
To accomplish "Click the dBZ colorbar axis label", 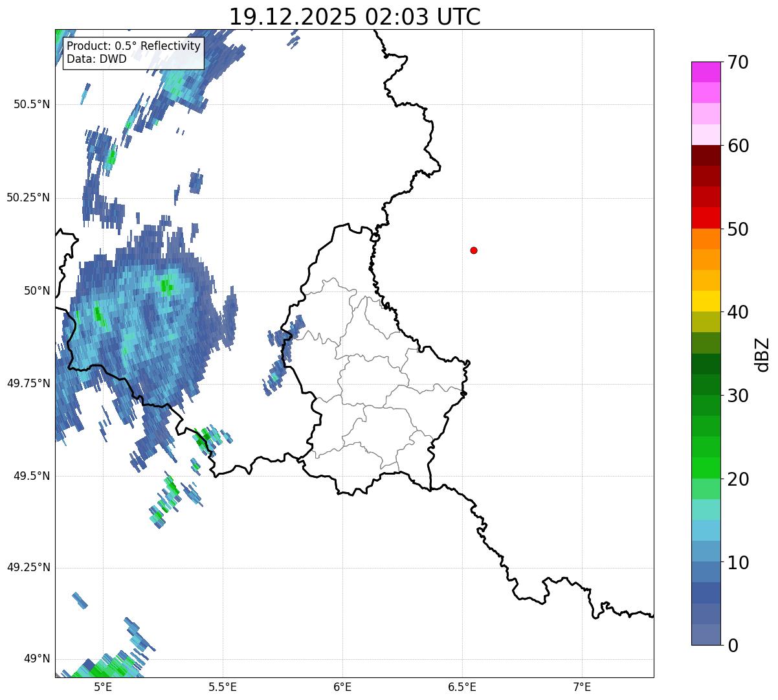I will [762, 354].
